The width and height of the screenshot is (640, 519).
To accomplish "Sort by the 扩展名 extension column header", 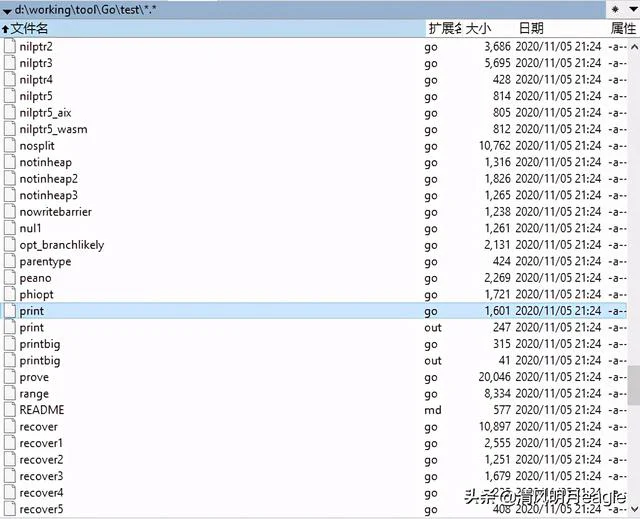I will tap(444, 28).
